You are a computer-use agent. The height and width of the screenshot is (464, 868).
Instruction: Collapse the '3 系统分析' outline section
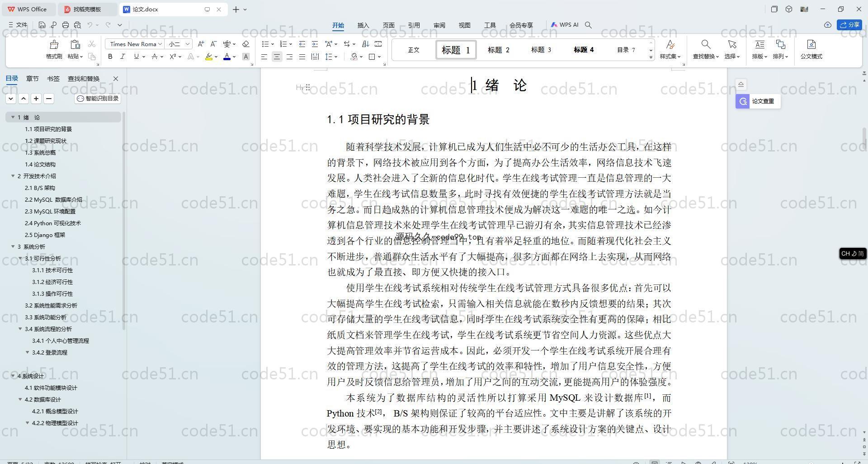click(13, 246)
